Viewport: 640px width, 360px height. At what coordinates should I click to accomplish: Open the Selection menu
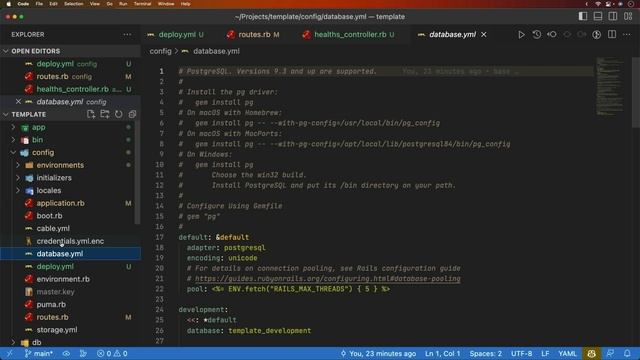[x=74, y=4]
